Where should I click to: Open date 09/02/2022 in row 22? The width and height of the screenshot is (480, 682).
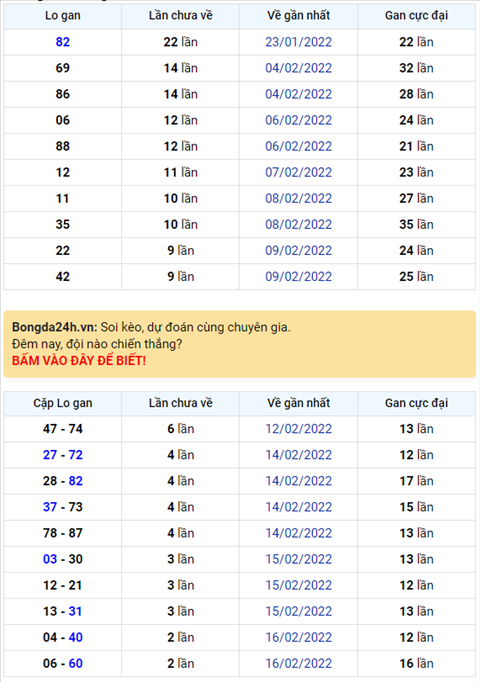click(299, 251)
